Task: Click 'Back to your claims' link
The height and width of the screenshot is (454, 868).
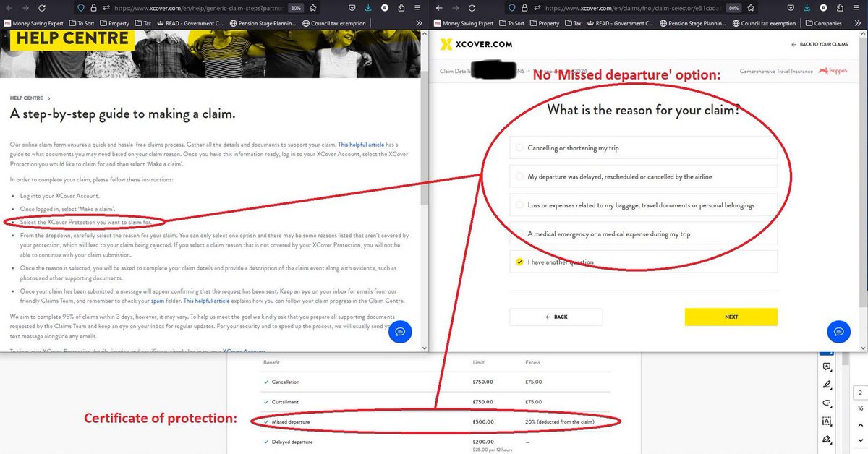Action: (x=820, y=45)
